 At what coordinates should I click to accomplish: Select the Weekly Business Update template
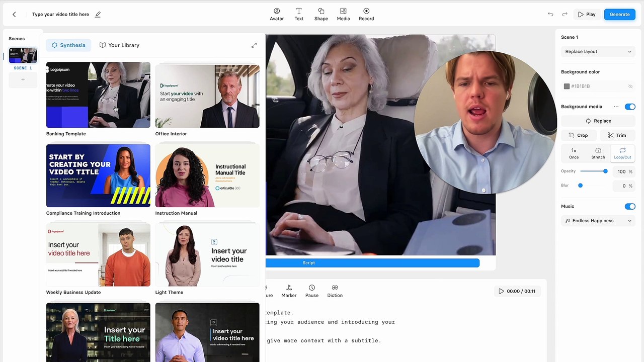[x=98, y=255]
